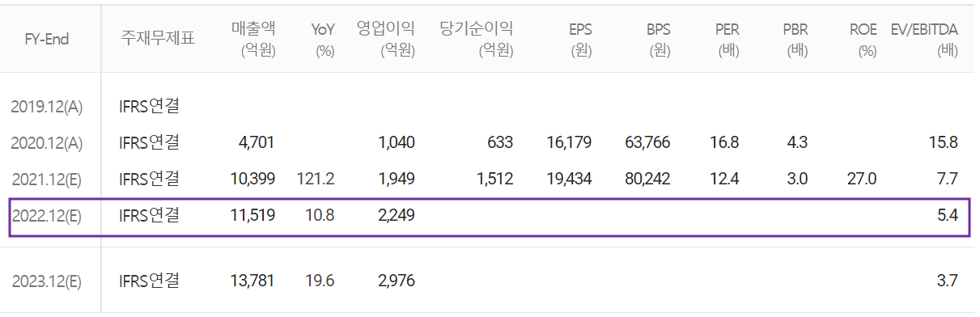Click the net income value 633
The image size is (980, 317).
click(x=500, y=142)
